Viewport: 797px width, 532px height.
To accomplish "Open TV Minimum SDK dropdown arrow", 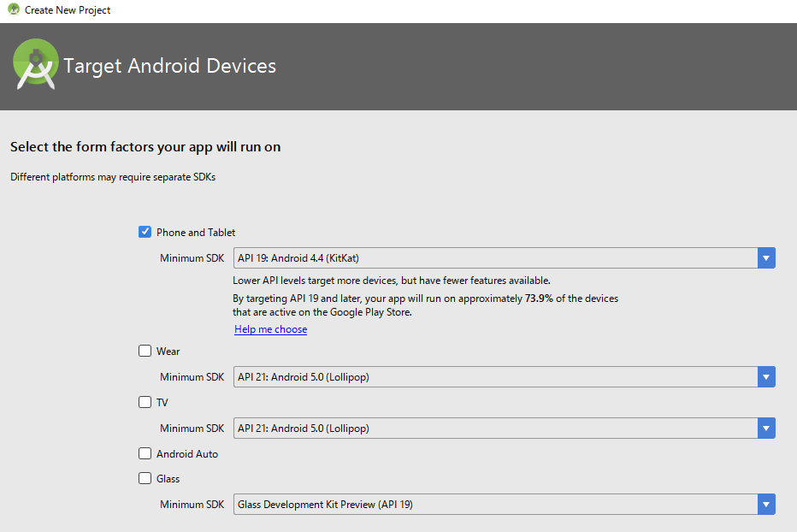I will point(766,429).
